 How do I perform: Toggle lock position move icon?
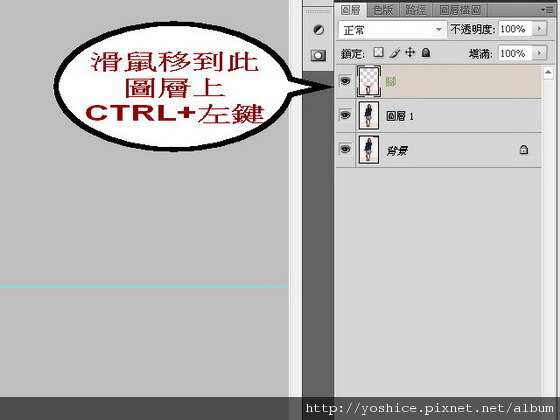click(410, 53)
